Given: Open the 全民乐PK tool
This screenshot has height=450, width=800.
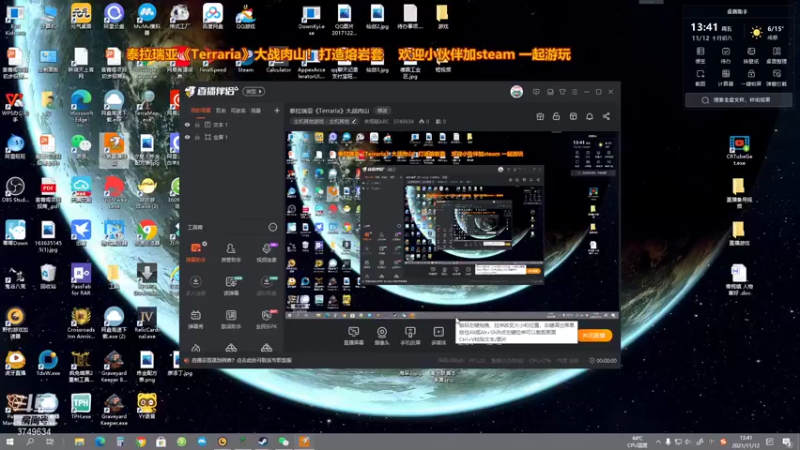Looking at the screenshot, I should tap(266, 319).
